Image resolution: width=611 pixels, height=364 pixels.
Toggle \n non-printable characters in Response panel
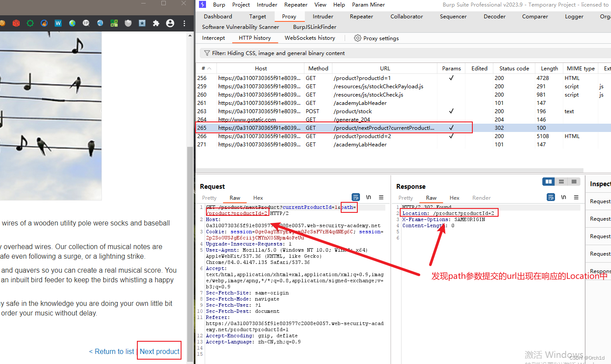click(564, 198)
